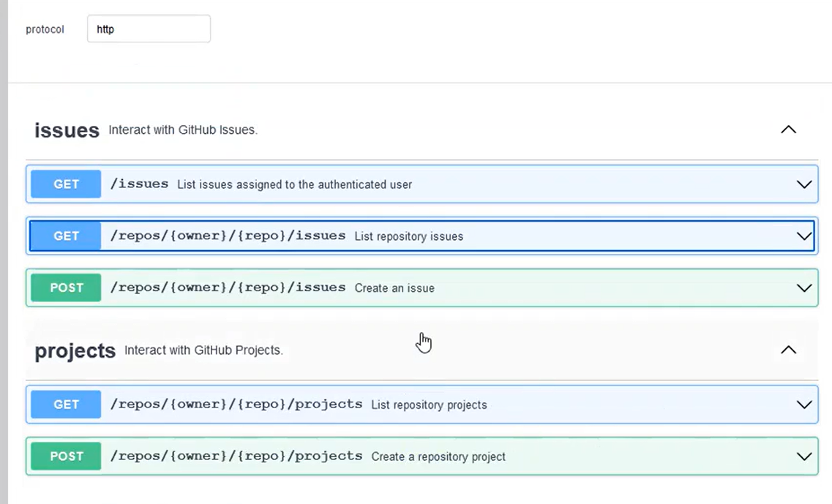Click the protocol input field showing http
The image size is (832, 504).
tap(149, 29)
